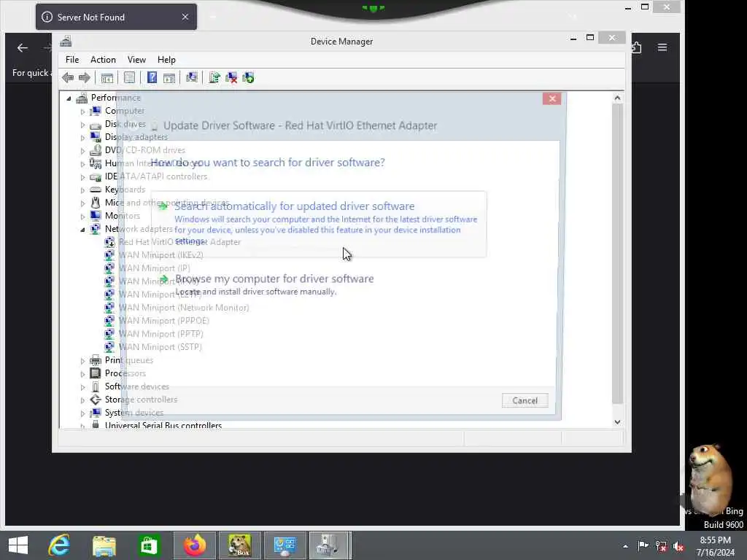The height and width of the screenshot is (560, 747).
Task: Click the muted volume tray icon
Action: (x=678, y=546)
